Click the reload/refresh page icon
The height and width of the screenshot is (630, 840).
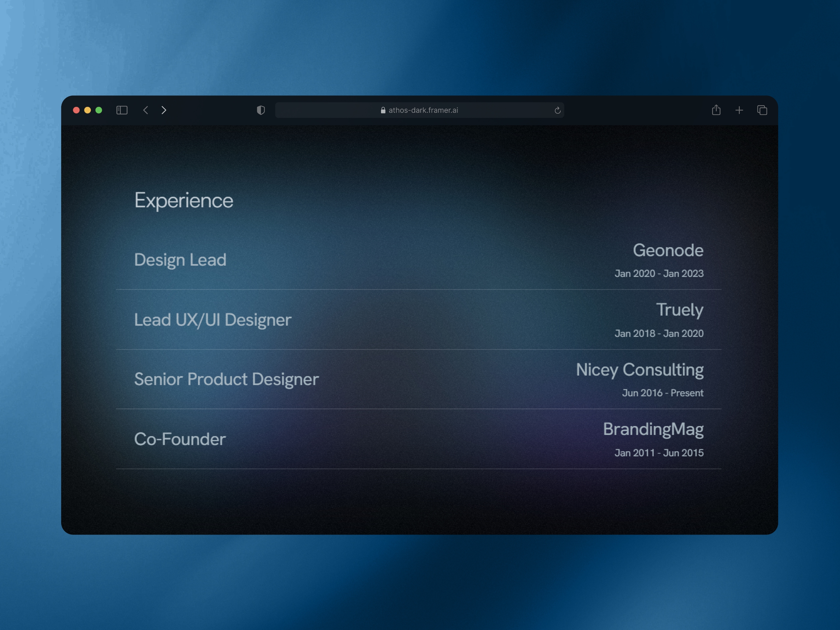(x=558, y=110)
